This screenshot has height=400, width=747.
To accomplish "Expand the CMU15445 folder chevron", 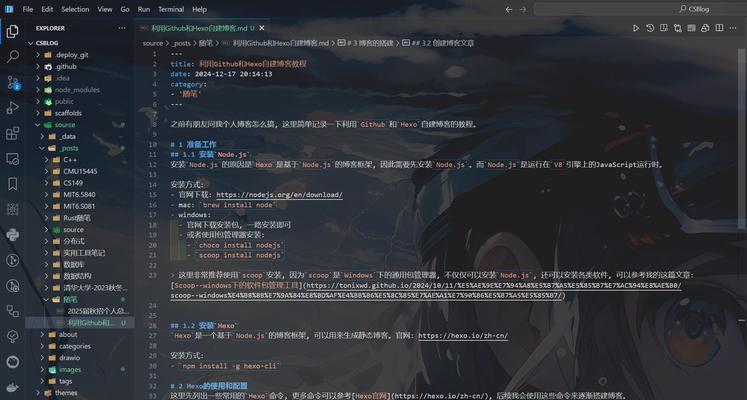I will point(46,171).
